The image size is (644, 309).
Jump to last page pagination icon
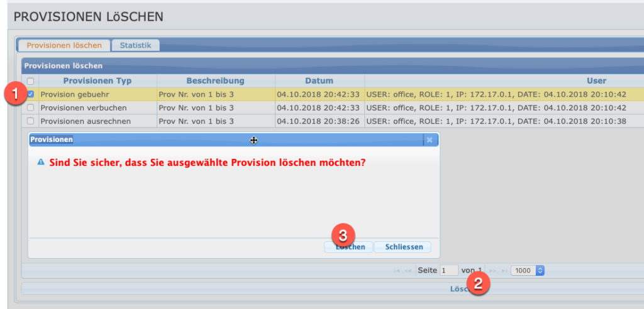pos(504,271)
